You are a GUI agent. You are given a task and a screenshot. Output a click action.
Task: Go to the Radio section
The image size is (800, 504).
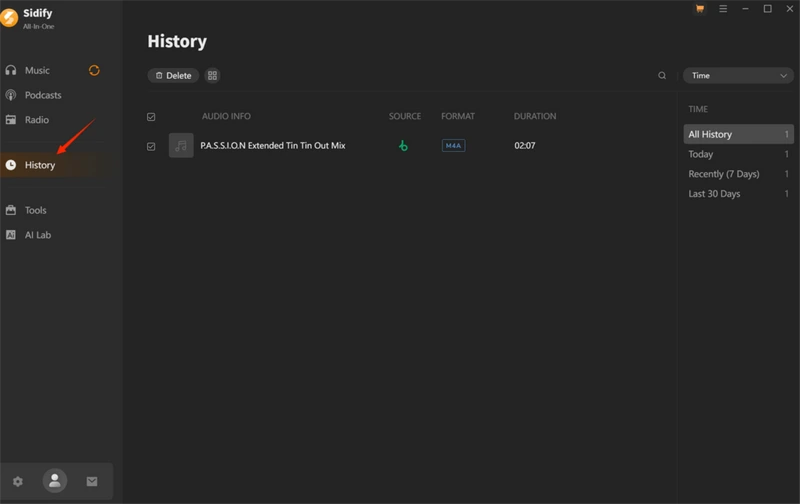pos(37,120)
